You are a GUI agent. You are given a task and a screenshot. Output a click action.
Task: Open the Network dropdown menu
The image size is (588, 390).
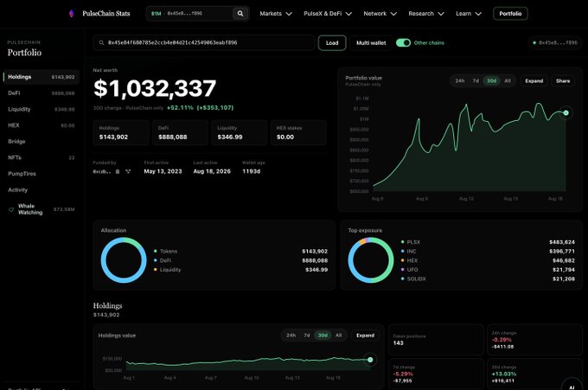[380, 14]
